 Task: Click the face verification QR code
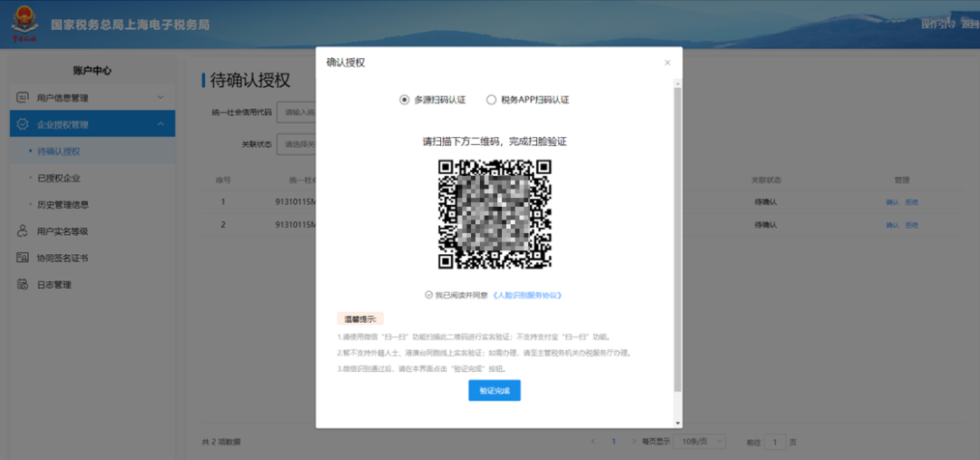coord(495,214)
